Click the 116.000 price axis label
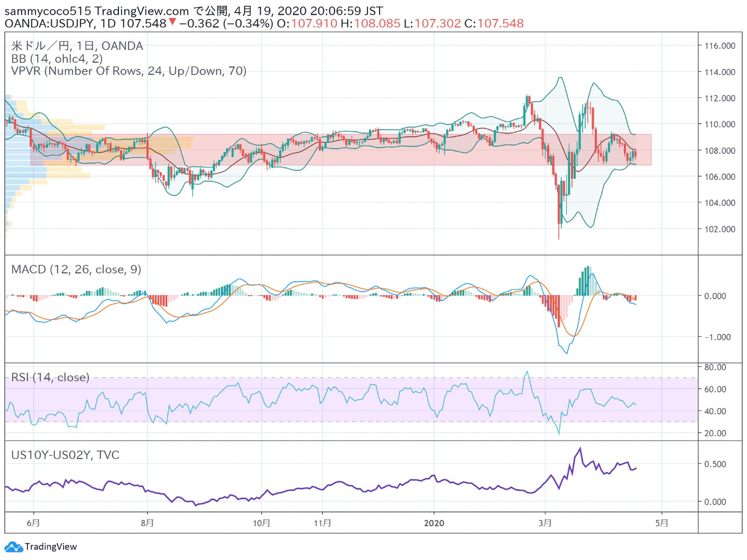Screen dimensions: 747x560 [x=720, y=45]
